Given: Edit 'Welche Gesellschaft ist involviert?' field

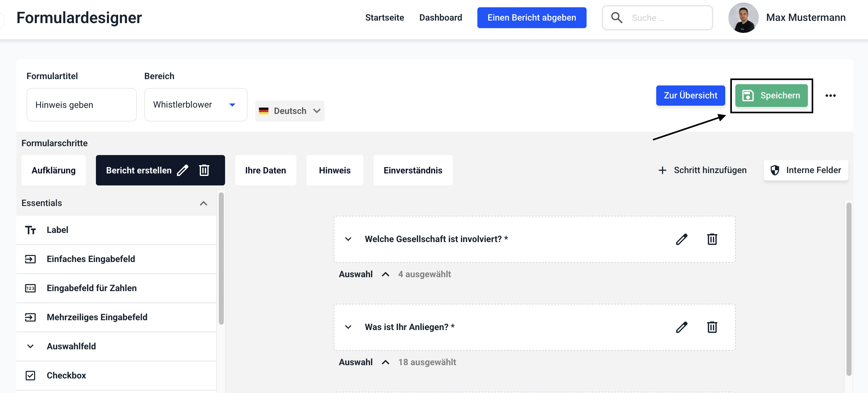Looking at the screenshot, I should click(x=681, y=239).
